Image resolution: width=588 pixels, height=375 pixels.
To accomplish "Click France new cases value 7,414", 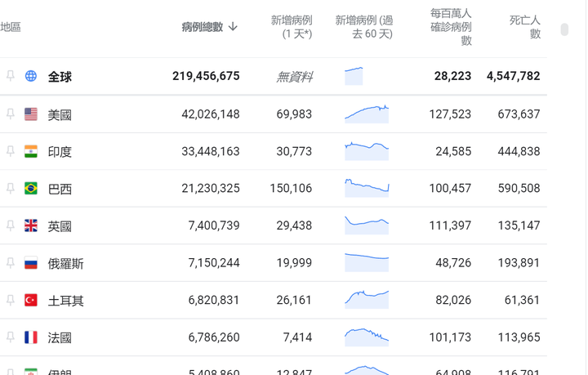I will click(x=297, y=337).
